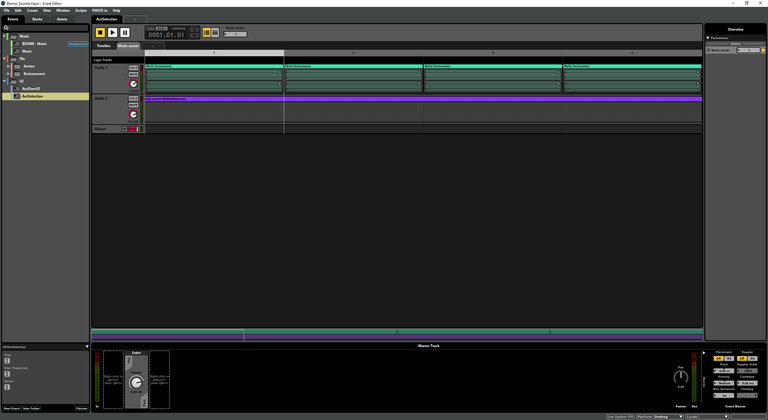Screen dimensions: 768x420
Task: Toggle Solo on Audio 1 track
Action: (133, 68)
